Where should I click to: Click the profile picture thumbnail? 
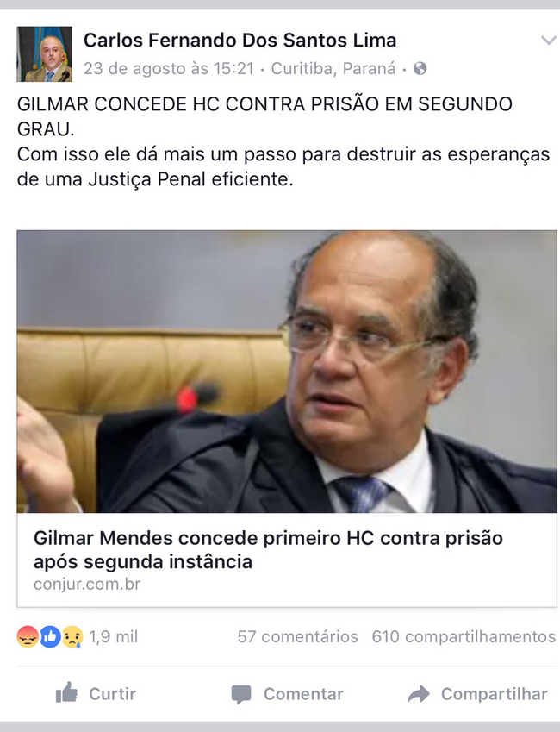[x=44, y=54]
